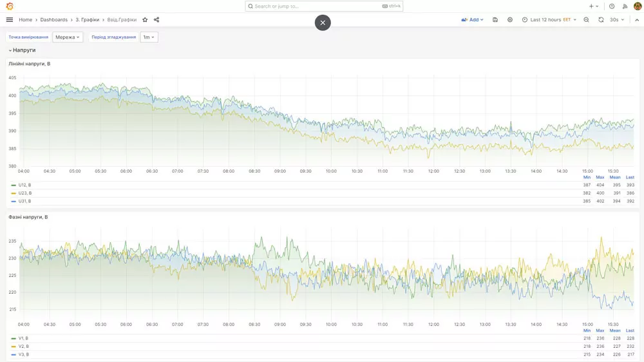
Task: Toggle U23, В series in legend
Action: (x=25, y=193)
